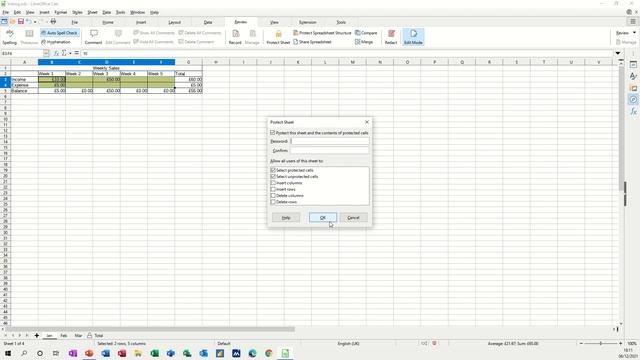
Task: Open the Name Box dropdown arrow
Action: (46, 53)
